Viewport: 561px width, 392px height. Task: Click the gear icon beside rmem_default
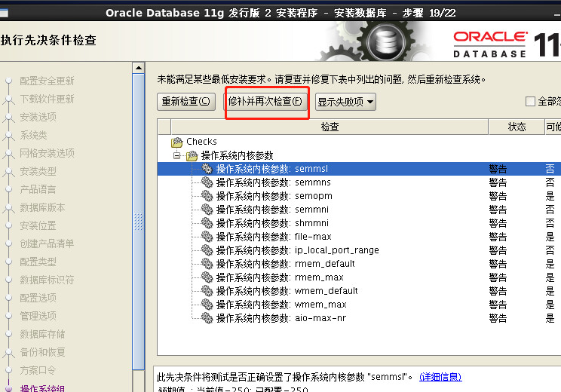click(x=207, y=264)
